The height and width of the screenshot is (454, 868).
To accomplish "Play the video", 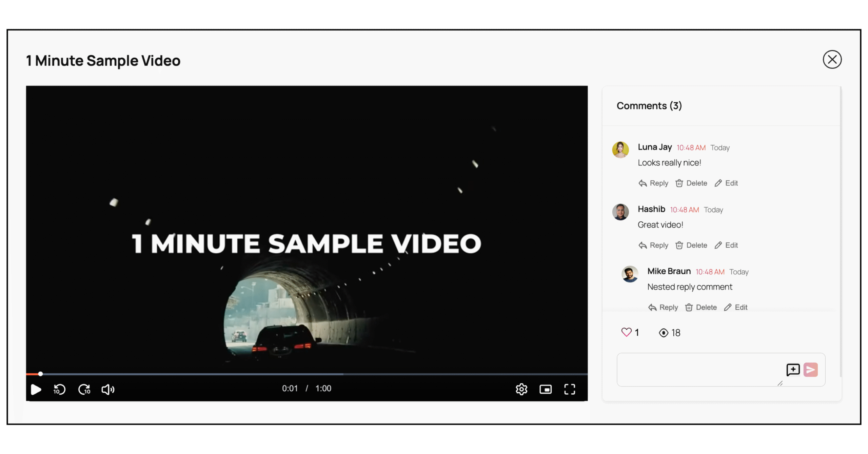I will click(36, 389).
